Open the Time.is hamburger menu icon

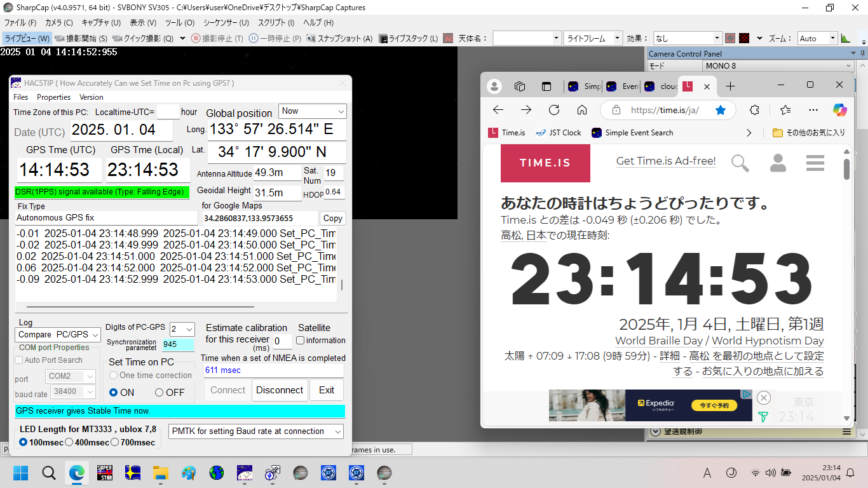(x=815, y=163)
